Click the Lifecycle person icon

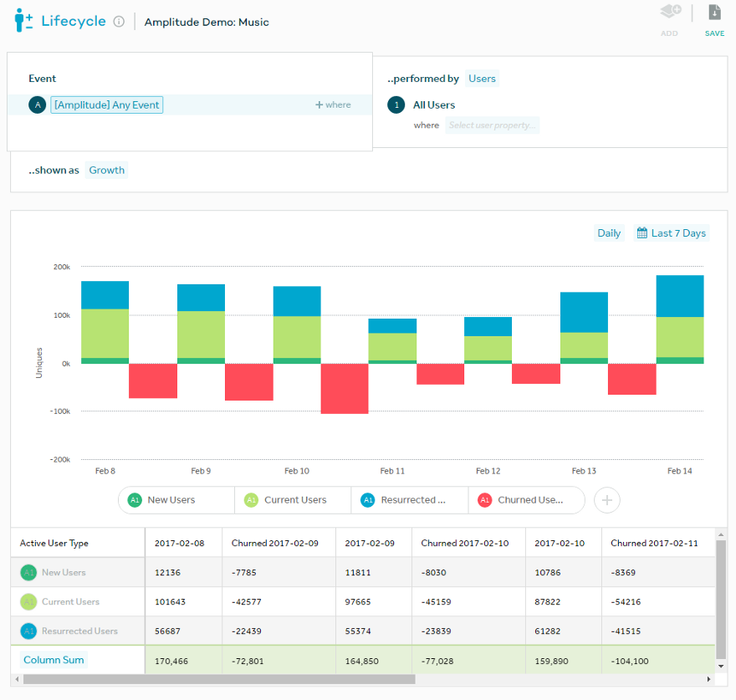pyautogui.click(x=23, y=21)
